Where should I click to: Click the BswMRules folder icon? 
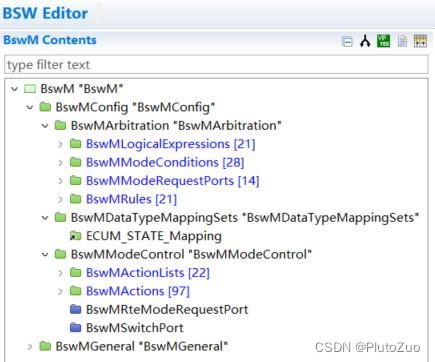click(x=76, y=199)
